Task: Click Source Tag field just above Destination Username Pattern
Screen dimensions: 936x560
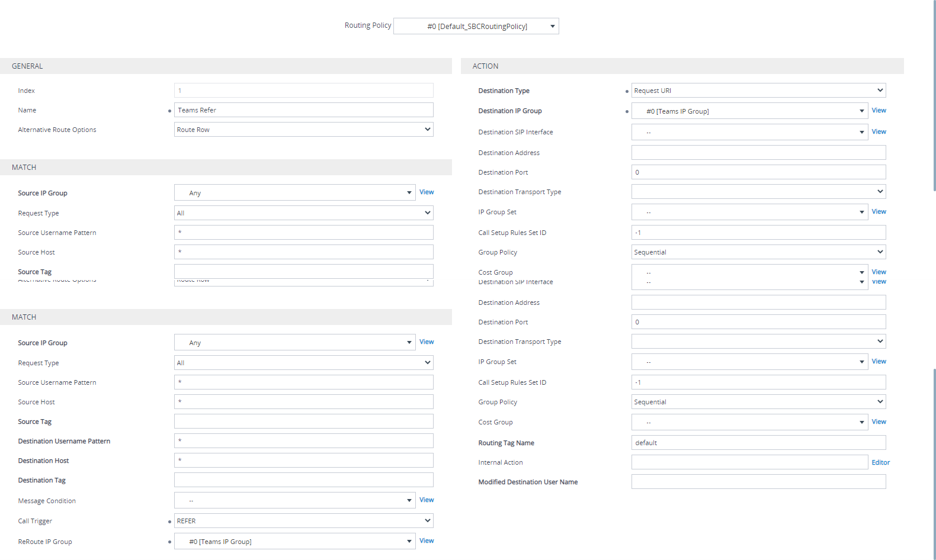Action: (303, 421)
